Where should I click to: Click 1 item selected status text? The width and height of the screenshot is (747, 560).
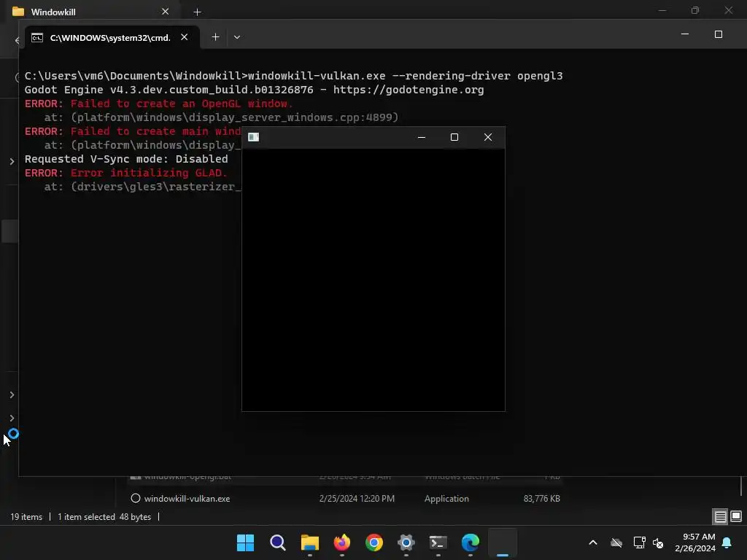[86, 517]
